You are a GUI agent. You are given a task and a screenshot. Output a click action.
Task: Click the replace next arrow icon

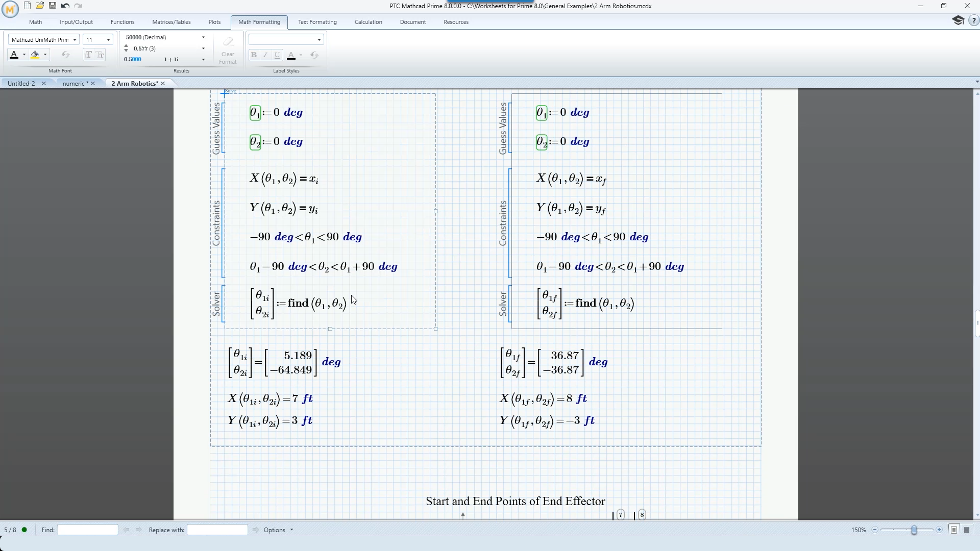(x=256, y=530)
